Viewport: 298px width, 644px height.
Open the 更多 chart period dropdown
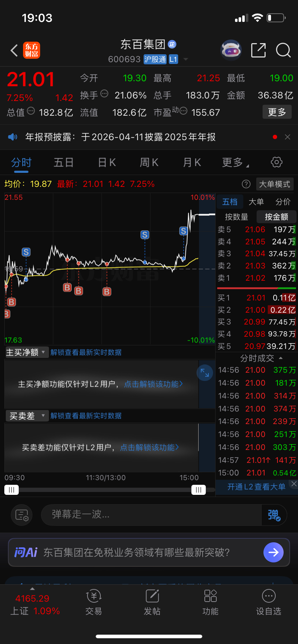click(236, 162)
